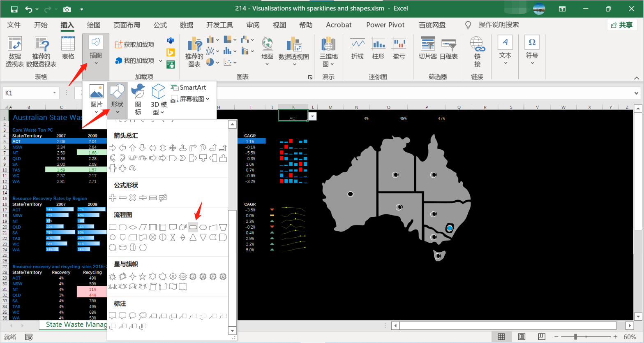This screenshot has height=343, width=644.
Task: Click the People Graph add-in icon
Action: [x=171, y=64]
